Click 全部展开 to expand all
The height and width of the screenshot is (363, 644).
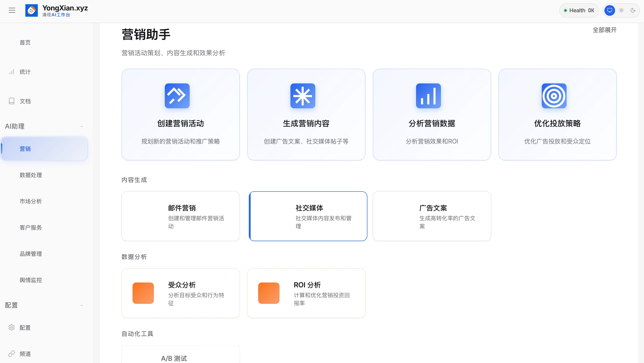point(604,30)
